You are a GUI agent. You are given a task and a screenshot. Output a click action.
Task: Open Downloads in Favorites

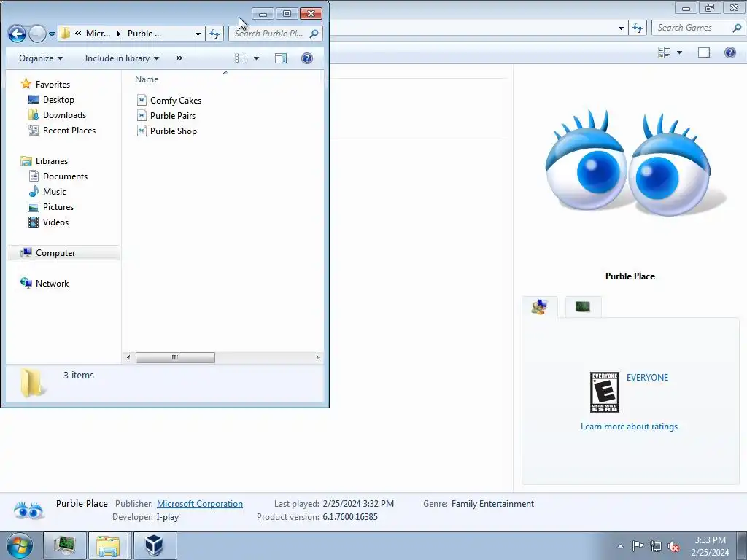click(64, 114)
